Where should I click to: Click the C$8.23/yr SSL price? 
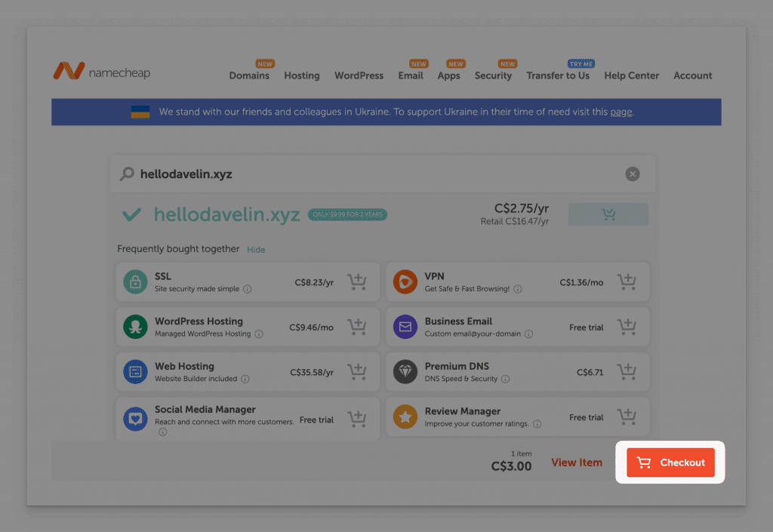(x=314, y=282)
